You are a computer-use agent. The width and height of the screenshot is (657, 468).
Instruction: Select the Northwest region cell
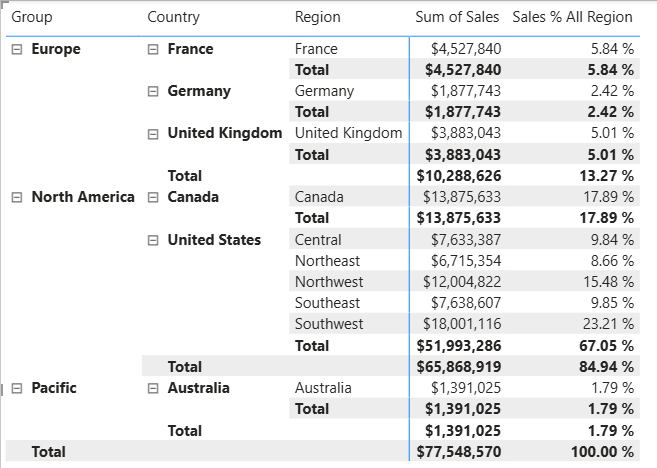click(x=329, y=282)
